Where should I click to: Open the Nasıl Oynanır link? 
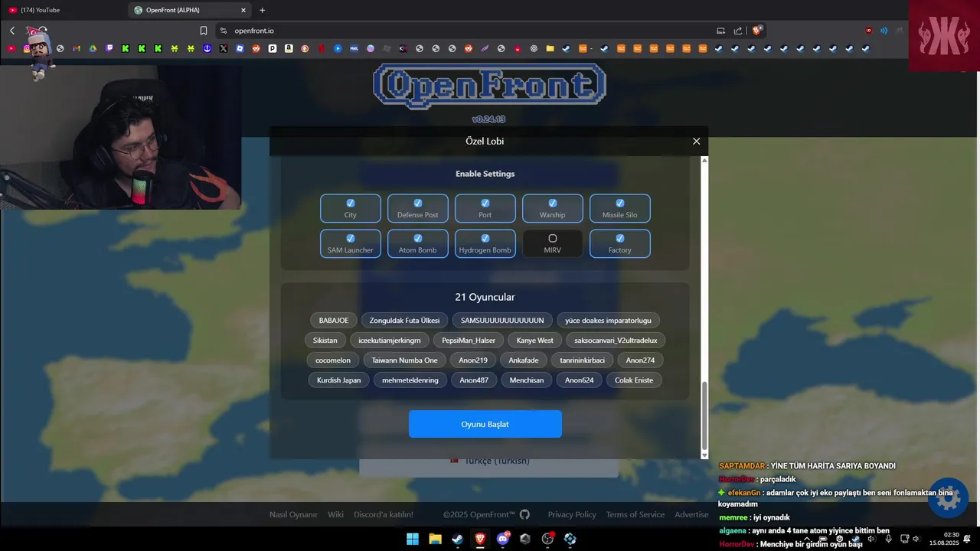[x=293, y=514]
